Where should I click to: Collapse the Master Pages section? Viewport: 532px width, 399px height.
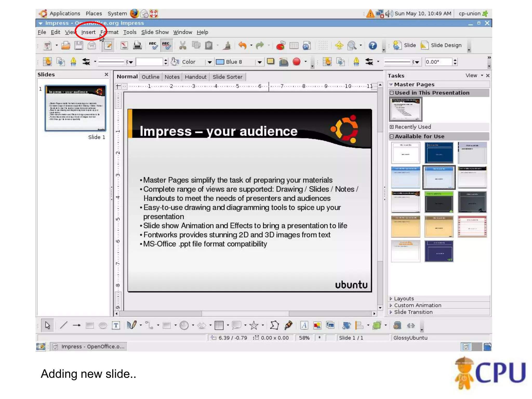[391, 84]
